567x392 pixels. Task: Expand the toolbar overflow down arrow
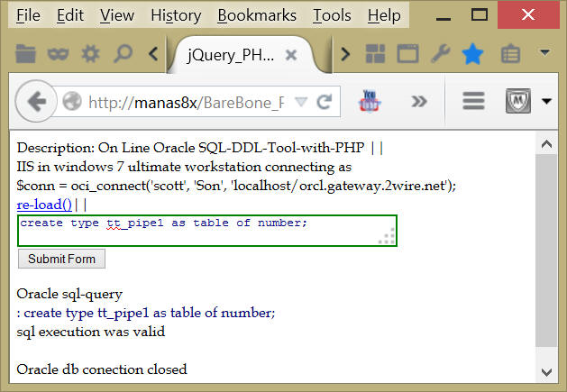545,52
